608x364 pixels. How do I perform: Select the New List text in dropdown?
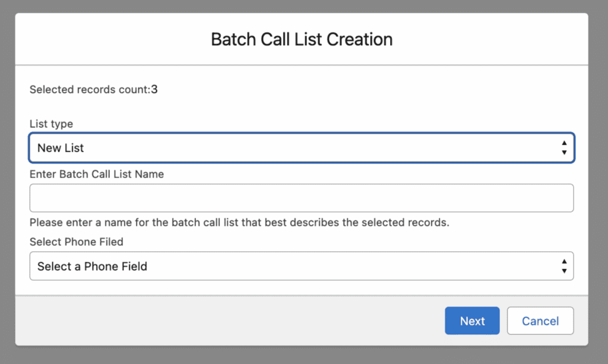61,148
